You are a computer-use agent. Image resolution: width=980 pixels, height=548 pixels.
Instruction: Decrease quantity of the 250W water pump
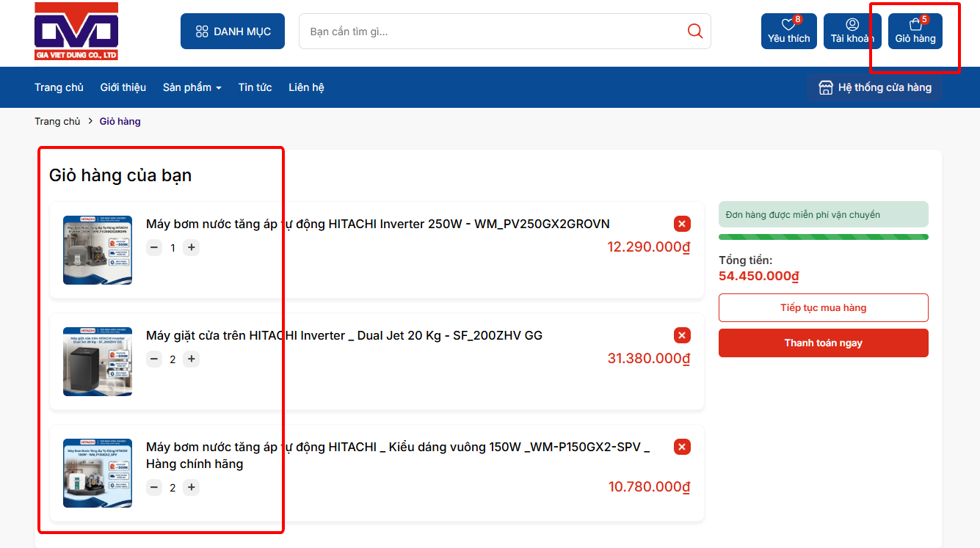[x=154, y=247]
